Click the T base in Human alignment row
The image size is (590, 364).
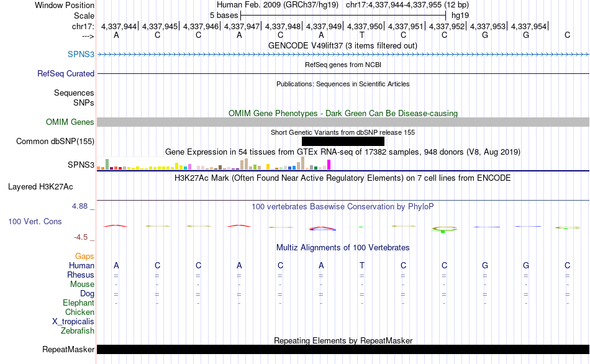[x=362, y=266]
